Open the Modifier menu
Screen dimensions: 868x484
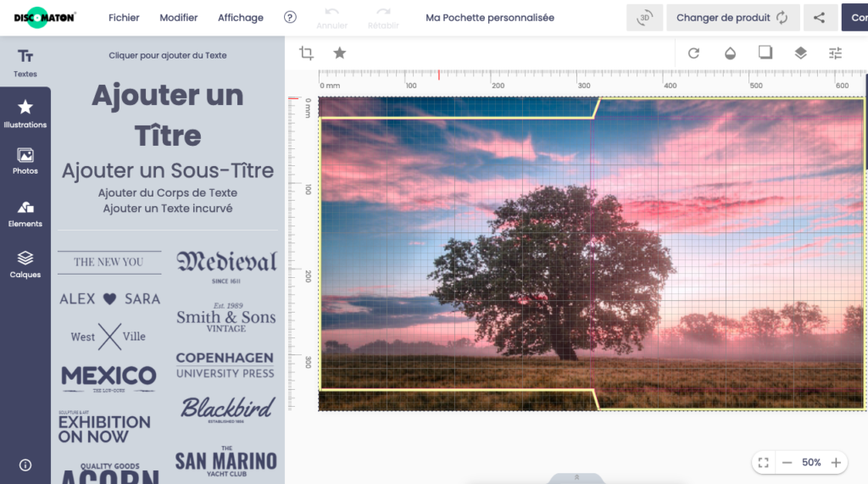[x=178, y=18]
